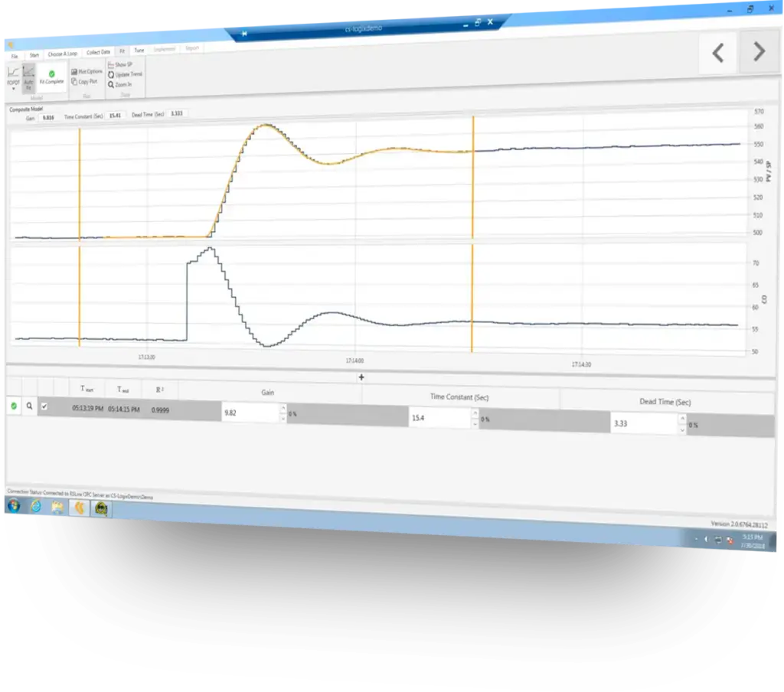Viewport: 784px width, 692px height.
Task: Click the Copy Plot icon
Action: pos(74,81)
